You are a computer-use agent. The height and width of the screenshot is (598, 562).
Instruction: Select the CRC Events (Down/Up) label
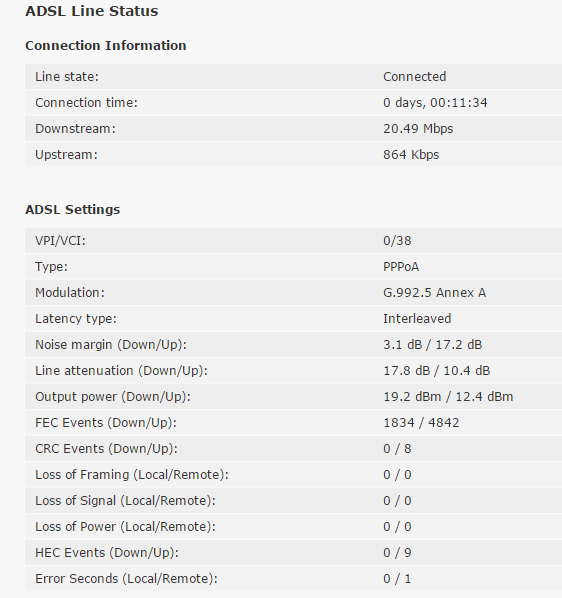click(106, 448)
